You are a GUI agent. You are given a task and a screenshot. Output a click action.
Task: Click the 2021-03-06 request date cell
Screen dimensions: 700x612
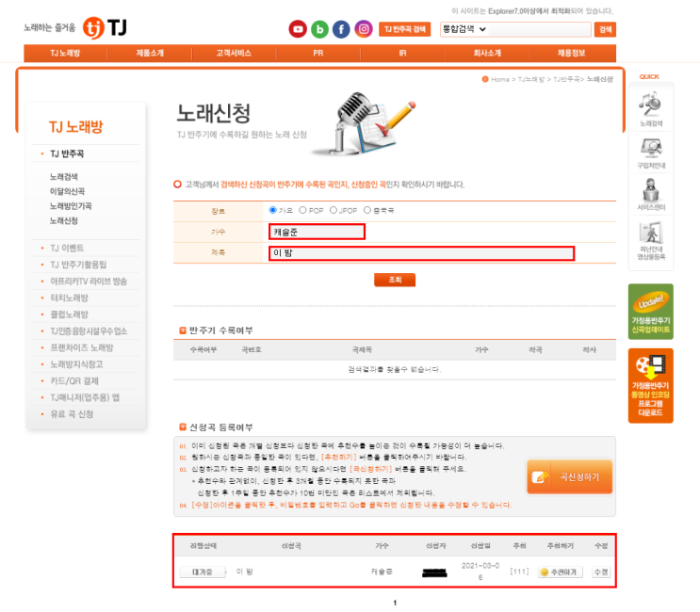(x=480, y=572)
